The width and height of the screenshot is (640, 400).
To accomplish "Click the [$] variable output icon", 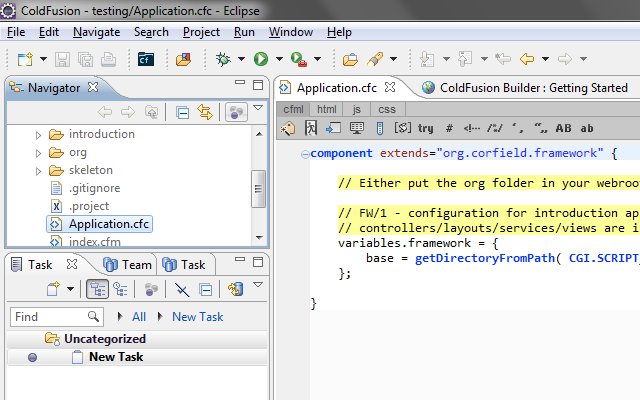I will (402, 128).
